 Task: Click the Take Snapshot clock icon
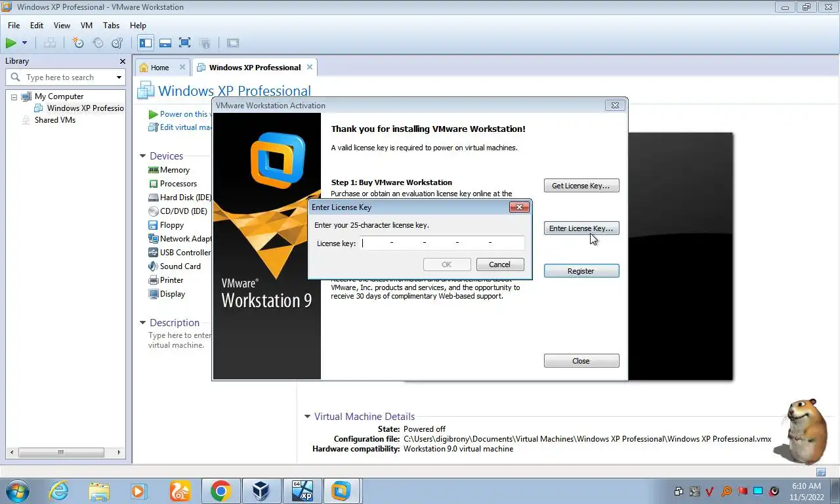click(78, 43)
